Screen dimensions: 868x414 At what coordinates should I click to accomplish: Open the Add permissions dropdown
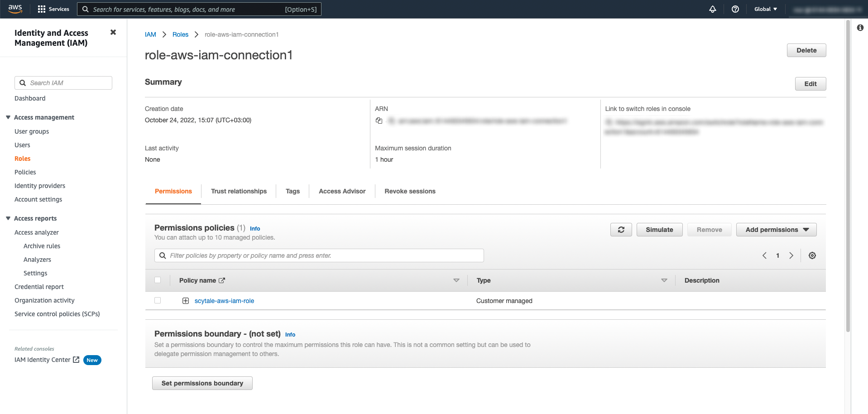pos(776,230)
